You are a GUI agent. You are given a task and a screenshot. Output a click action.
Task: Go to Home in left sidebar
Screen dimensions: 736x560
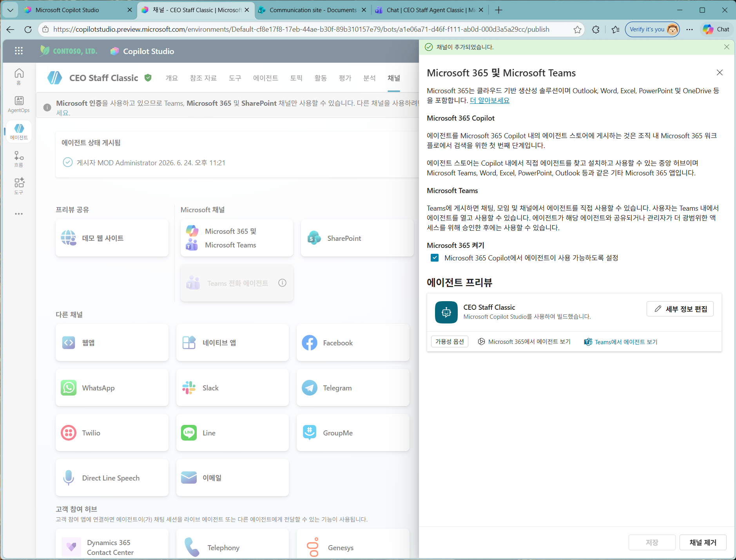(19, 76)
